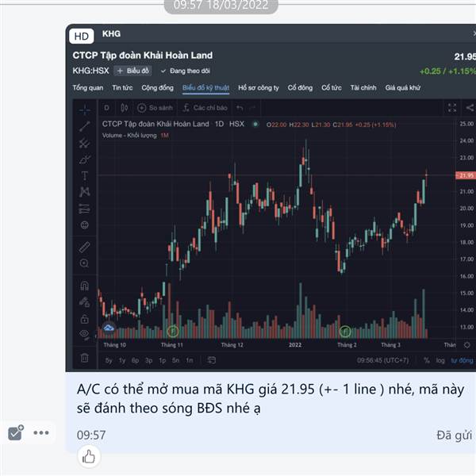476x476 pixels.
Task: Select the trend line drawing tool
Action: point(85,126)
